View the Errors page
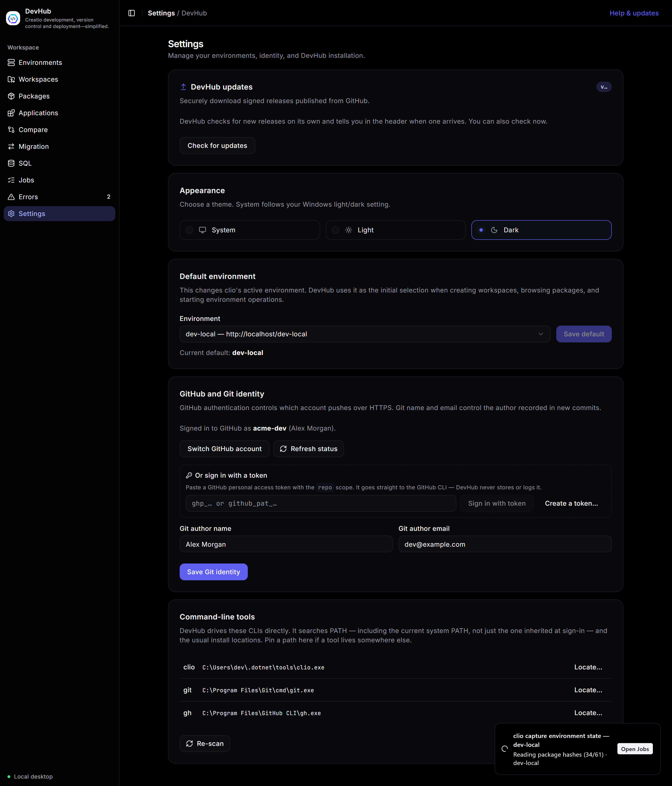672x786 pixels. [59, 197]
